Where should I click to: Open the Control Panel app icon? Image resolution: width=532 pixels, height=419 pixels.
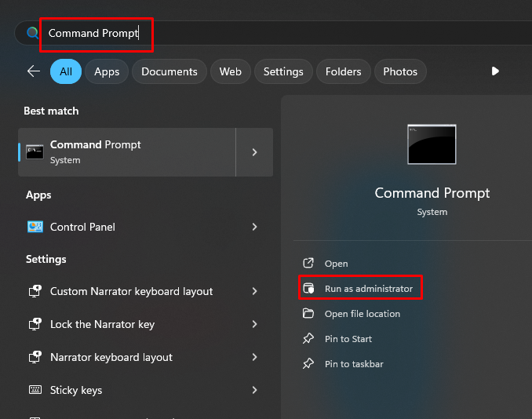point(35,227)
